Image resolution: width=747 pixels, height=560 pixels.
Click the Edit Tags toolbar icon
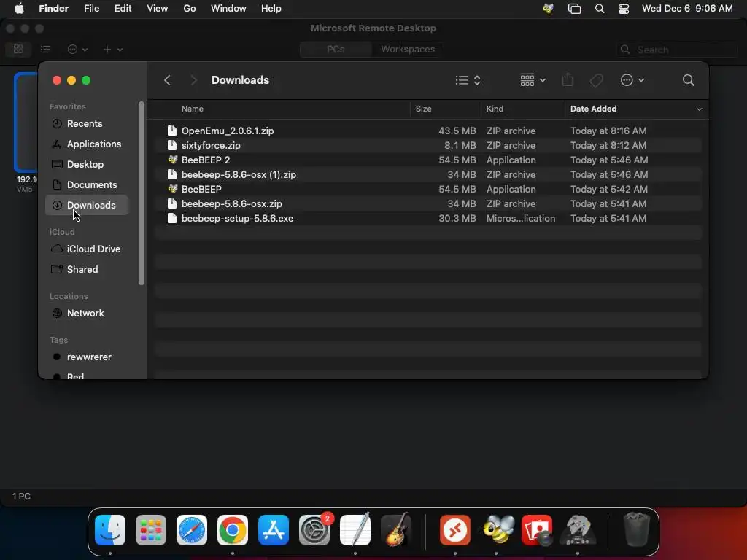pos(597,80)
